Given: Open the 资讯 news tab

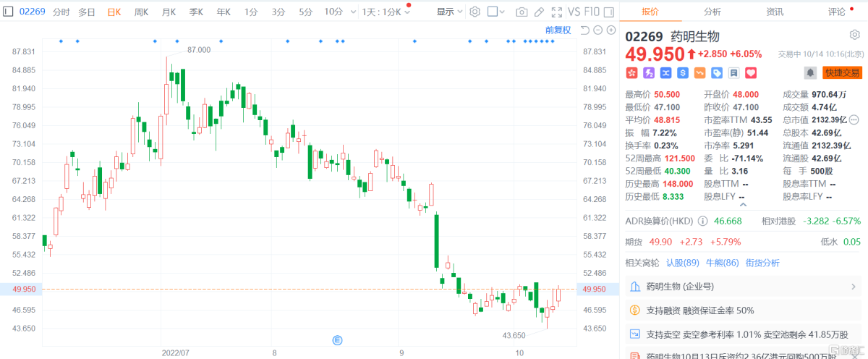Looking at the screenshot, I should pyautogui.click(x=775, y=11).
